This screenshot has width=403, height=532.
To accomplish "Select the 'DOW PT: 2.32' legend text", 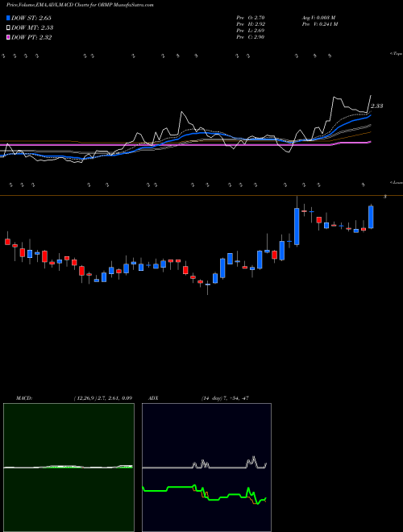I will pos(31,37).
